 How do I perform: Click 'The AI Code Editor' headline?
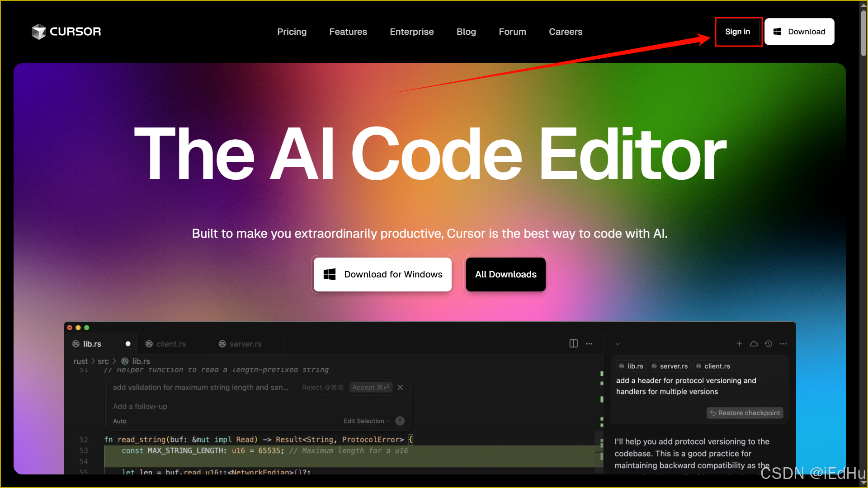pyautogui.click(x=430, y=154)
